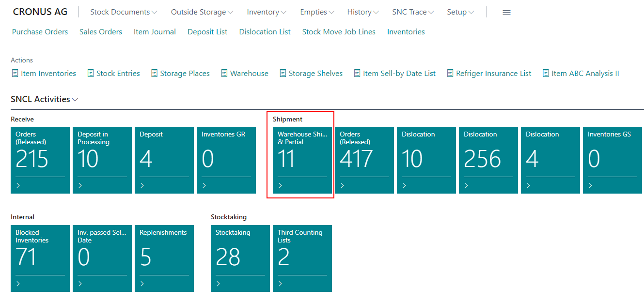Viewport: 644px width, 302px height.
Task: Open the Purchase Orders link
Action: 40,32
